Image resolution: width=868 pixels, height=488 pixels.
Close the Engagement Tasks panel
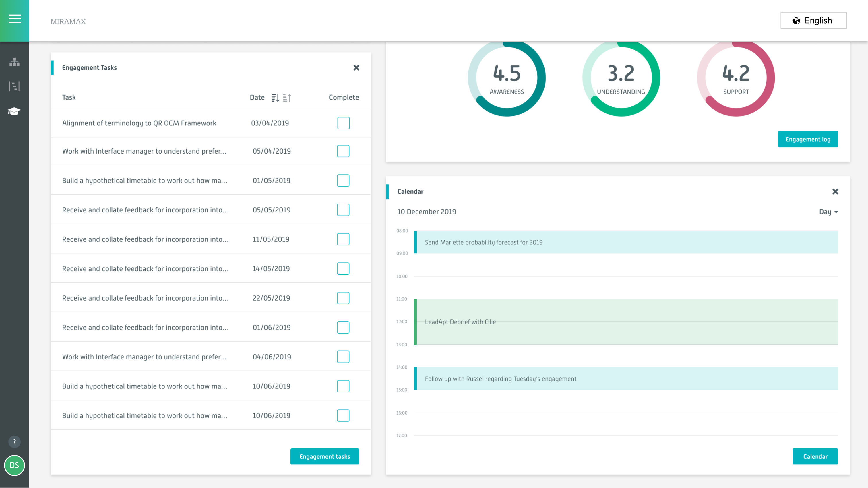356,68
